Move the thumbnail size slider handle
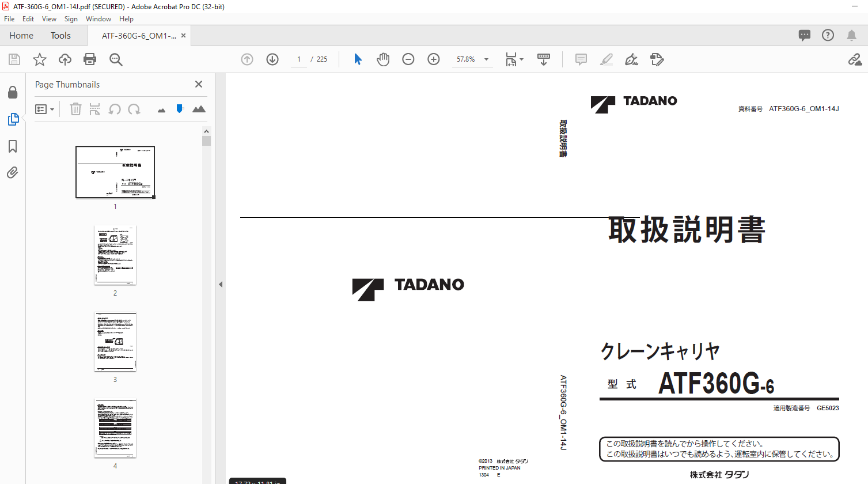Screen dimensions: 868x484 point(180,108)
